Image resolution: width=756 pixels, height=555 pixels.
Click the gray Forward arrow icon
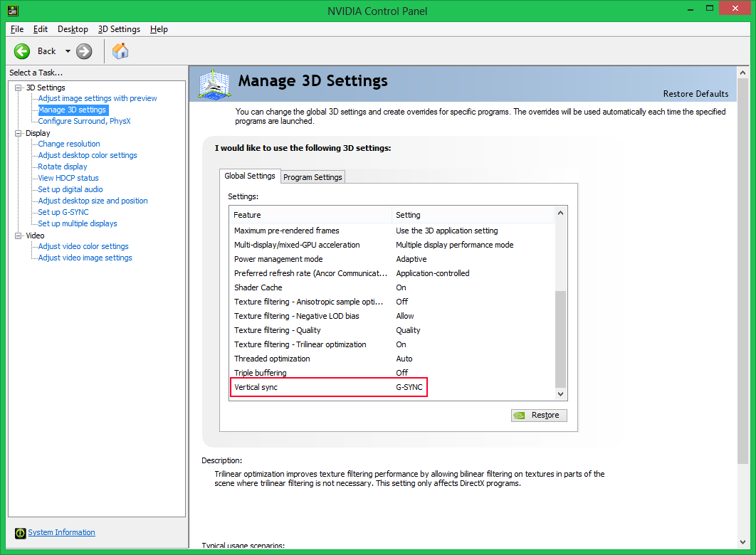(84, 51)
